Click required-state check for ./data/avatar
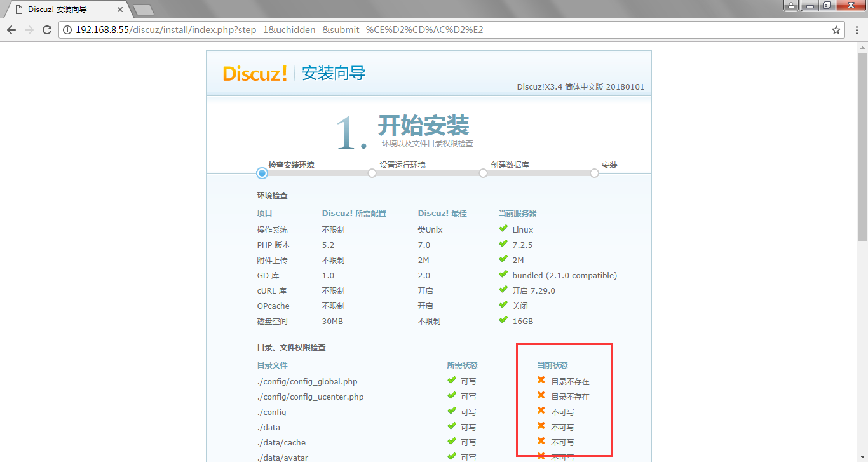 452,456
